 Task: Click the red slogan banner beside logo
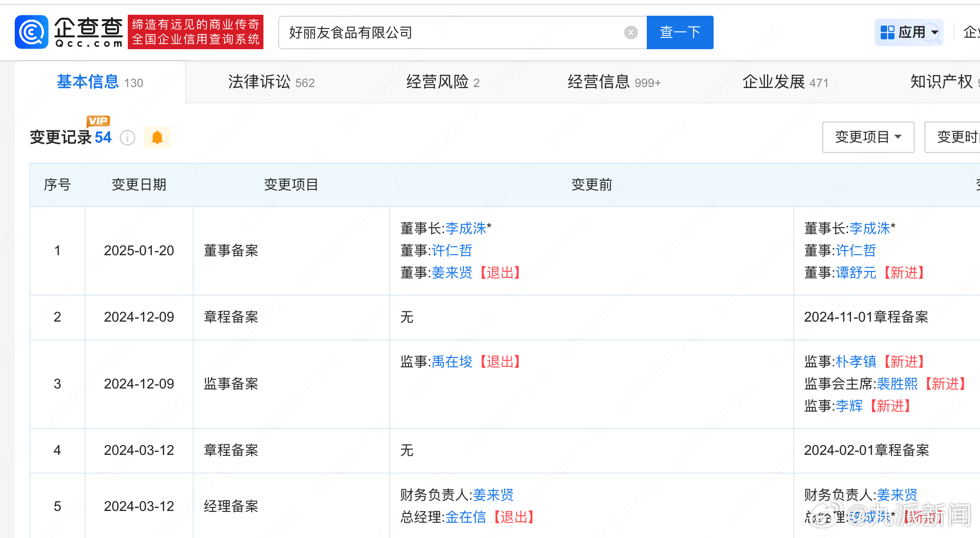tap(196, 32)
